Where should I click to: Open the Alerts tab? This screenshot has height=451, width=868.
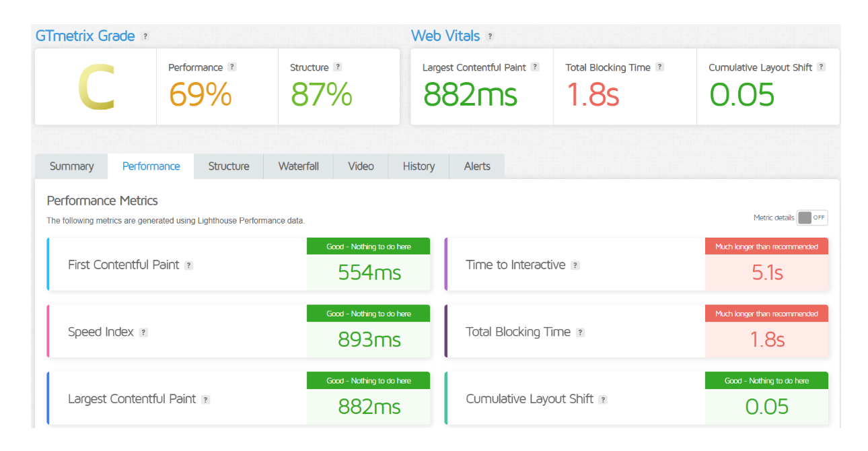(x=477, y=166)
